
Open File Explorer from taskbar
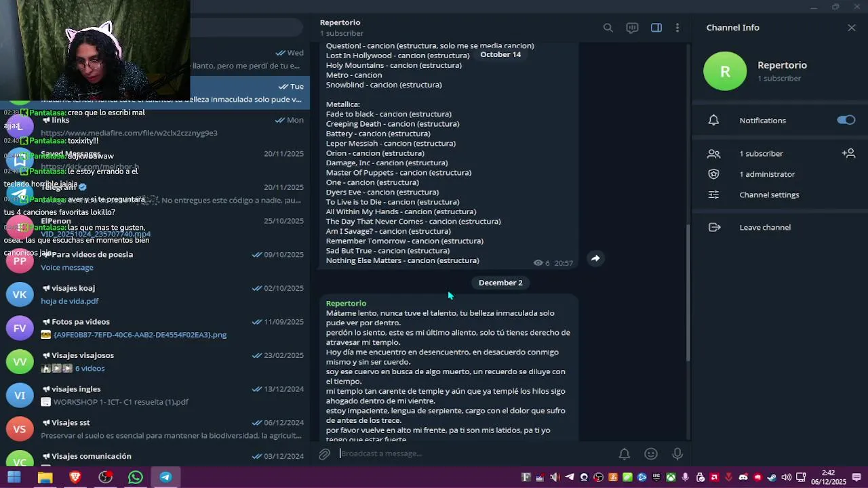click(45, 477)
